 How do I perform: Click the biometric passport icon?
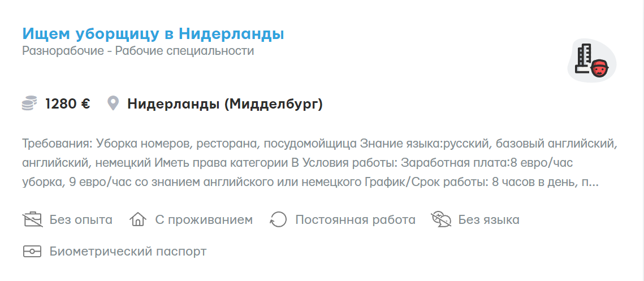pyautogui.click(x=32, y=251)
